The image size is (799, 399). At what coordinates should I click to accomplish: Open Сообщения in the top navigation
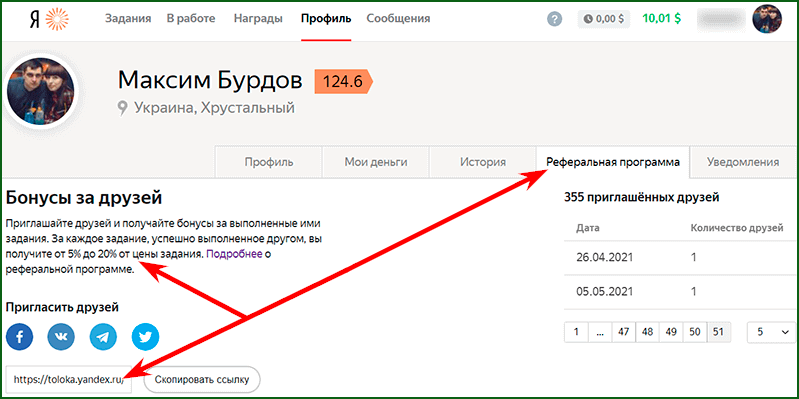[398, 19]
